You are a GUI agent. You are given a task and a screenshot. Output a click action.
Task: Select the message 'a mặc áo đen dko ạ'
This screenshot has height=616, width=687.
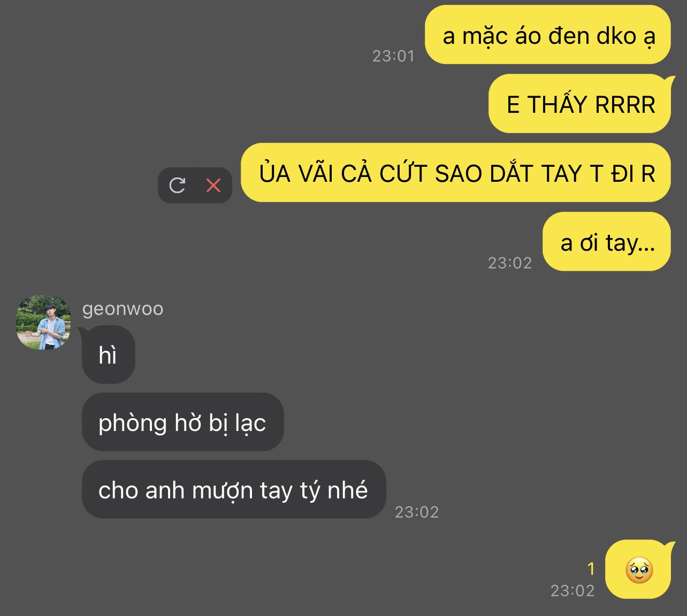pyautogui.click(x=548, y=35)
